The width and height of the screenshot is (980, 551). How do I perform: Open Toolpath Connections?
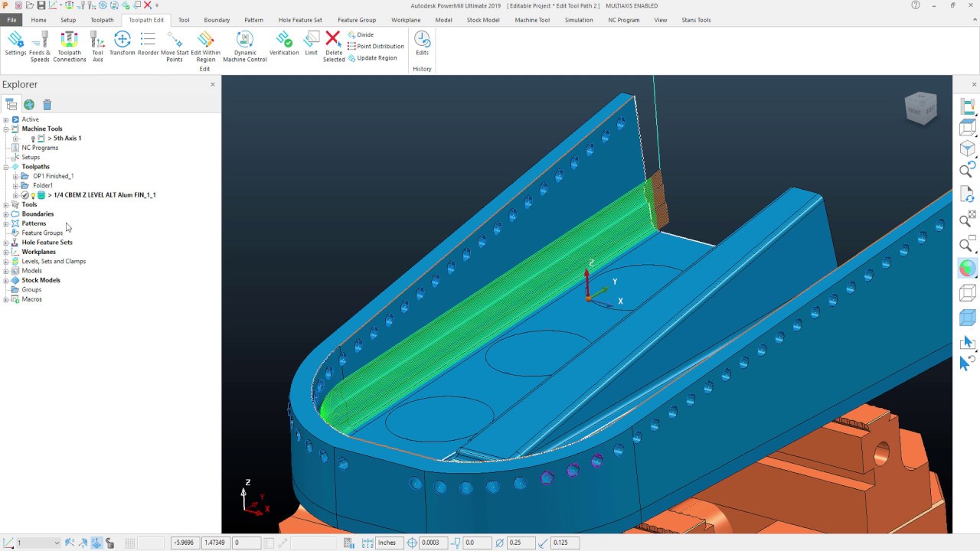tap(69, 46)
